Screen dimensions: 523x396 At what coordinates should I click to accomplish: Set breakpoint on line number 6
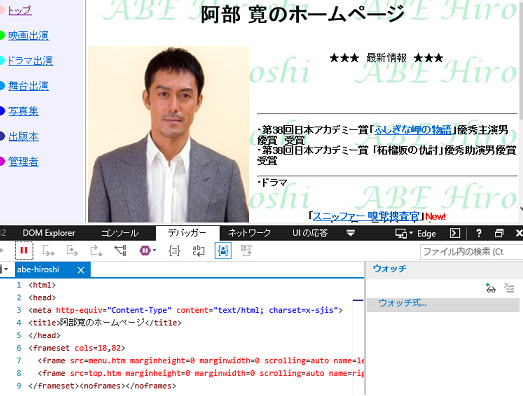coord(19,348)
